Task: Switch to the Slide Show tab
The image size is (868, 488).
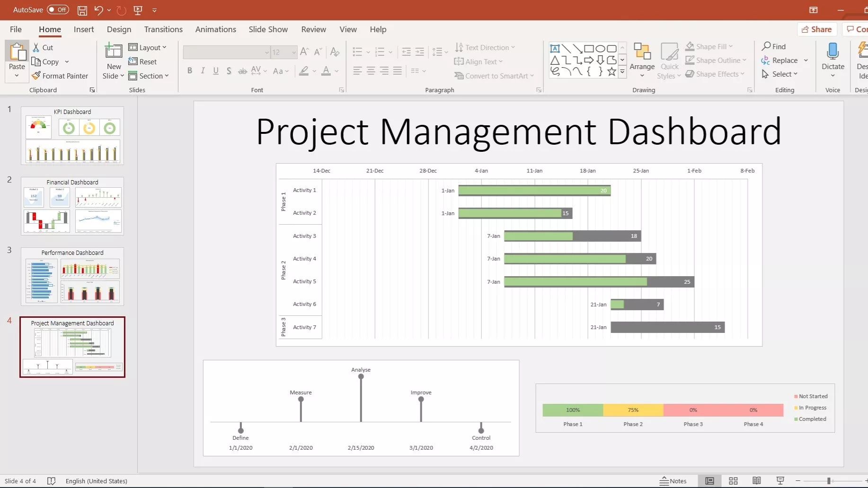Action: [x=268, y=29]
